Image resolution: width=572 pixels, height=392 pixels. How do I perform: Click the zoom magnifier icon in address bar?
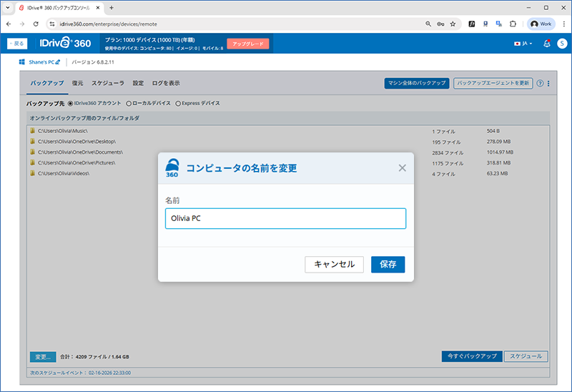click(428, 24)
